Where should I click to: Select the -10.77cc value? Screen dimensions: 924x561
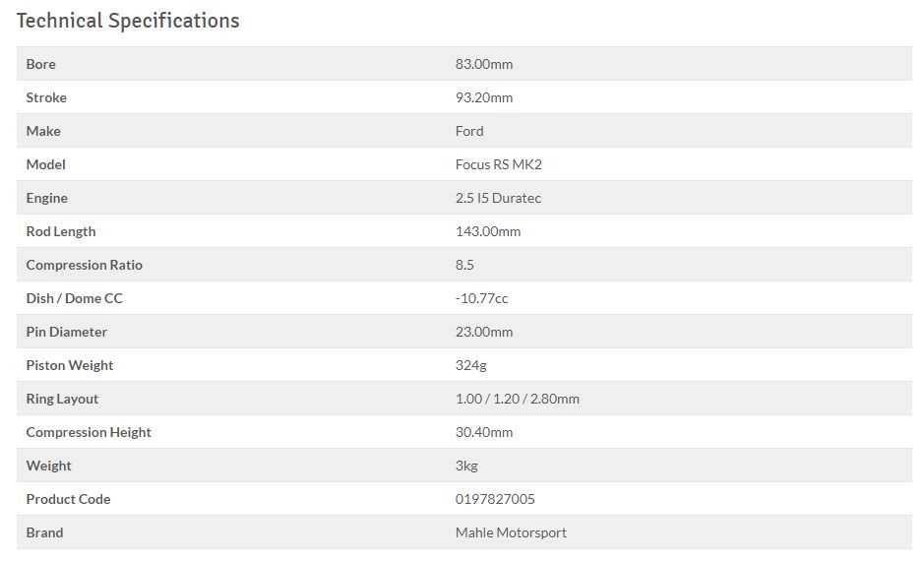click(481, 299)
